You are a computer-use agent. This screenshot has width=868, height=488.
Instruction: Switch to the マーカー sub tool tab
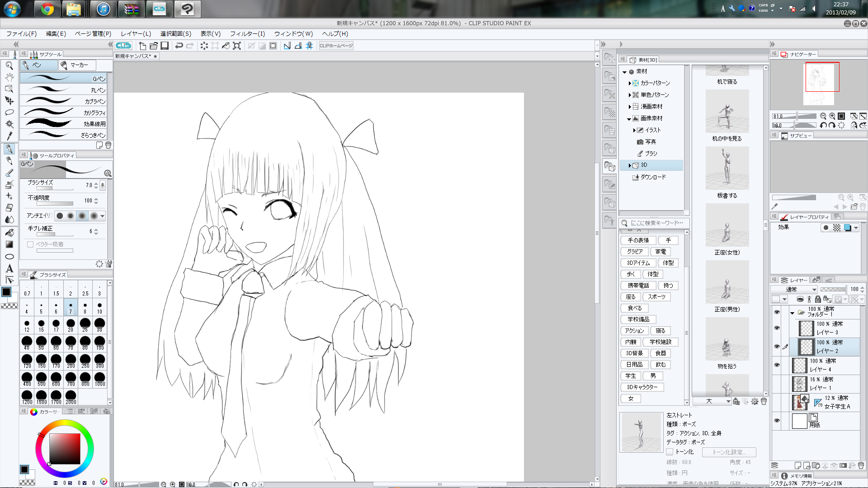point(77,65)
